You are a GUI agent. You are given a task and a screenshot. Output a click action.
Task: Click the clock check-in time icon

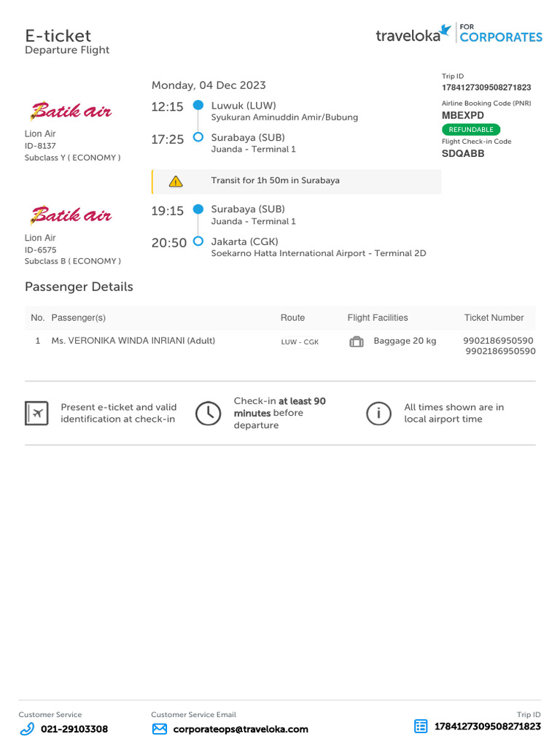[209, 414]
